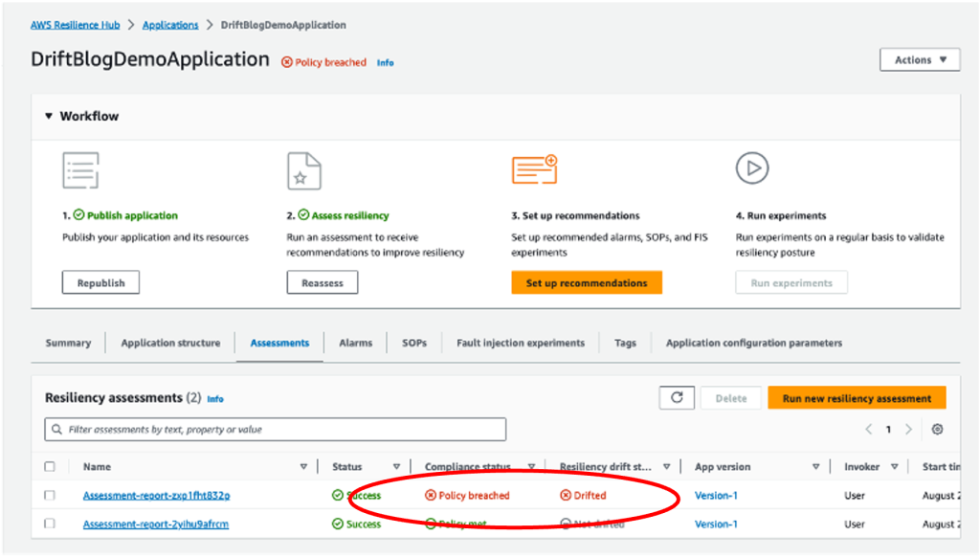Click Info link beside Policy breached
The width and height of the screenshot is (980, 558).
pos(385,62)
